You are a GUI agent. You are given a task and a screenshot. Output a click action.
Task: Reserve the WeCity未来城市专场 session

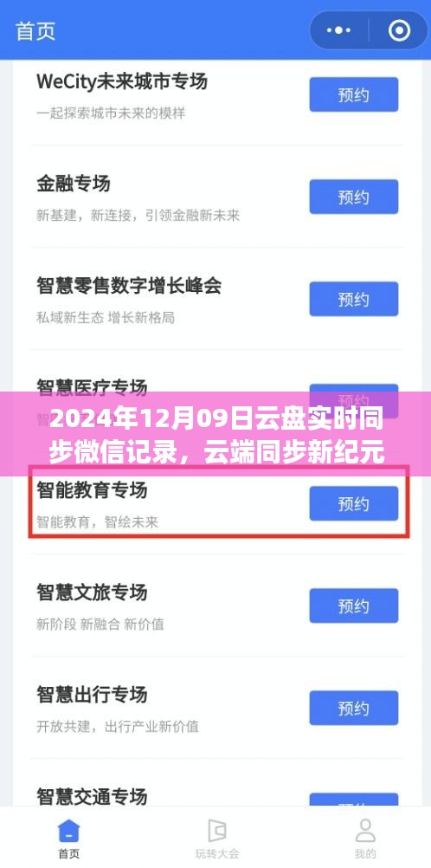coord(354,94)
